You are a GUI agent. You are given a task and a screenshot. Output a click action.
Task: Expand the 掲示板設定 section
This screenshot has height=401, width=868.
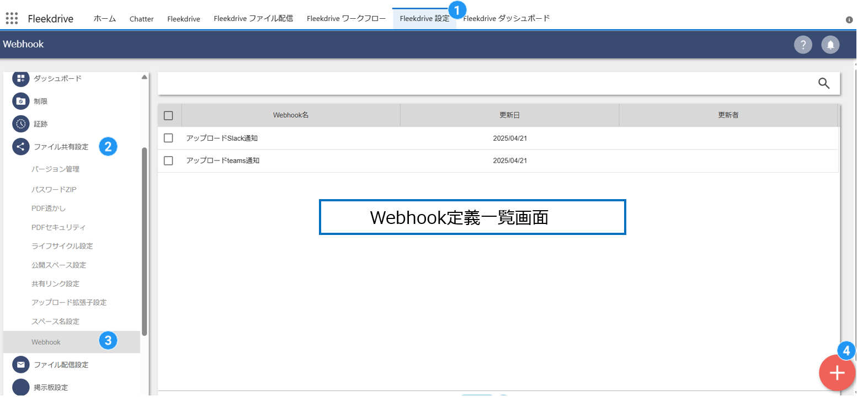coord(51,387)
